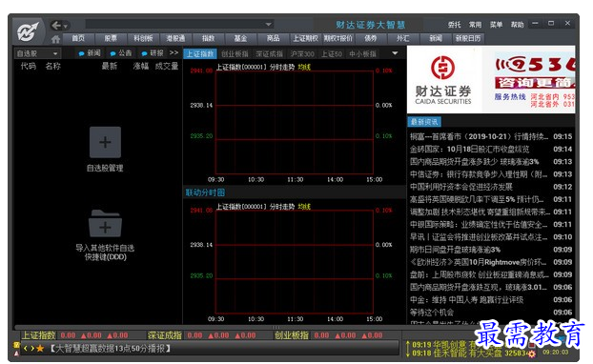Open news 金砖国家：10月18日股汇市收盘纵览
The image size is (593, 364).
click(x=491, y=150)
